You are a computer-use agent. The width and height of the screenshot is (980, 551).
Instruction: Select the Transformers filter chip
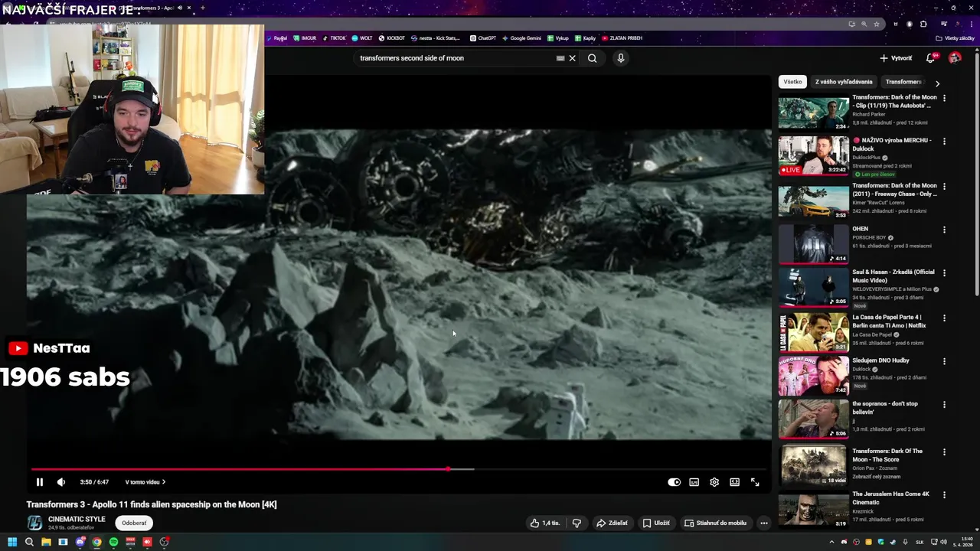coord(904,82)
